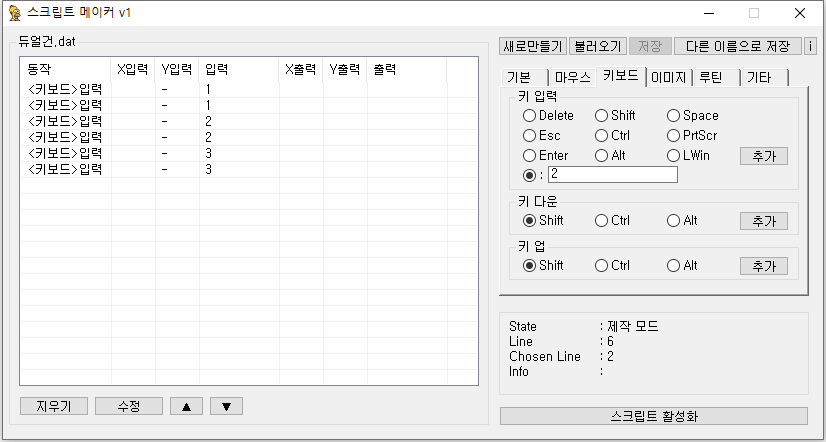Switch to the 기타 tab

(x=764, y=77)
